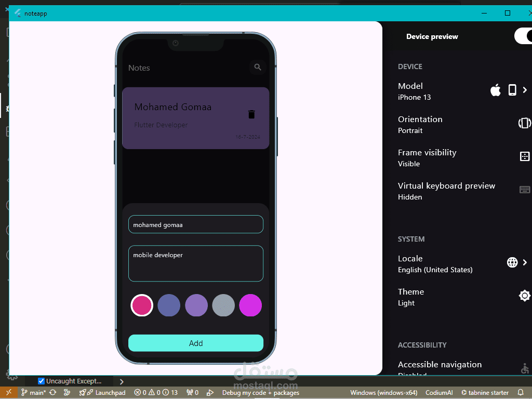Click the Flutter logo in noteapp title bar
The image size is (532, 399).
(x=18, y=13)
